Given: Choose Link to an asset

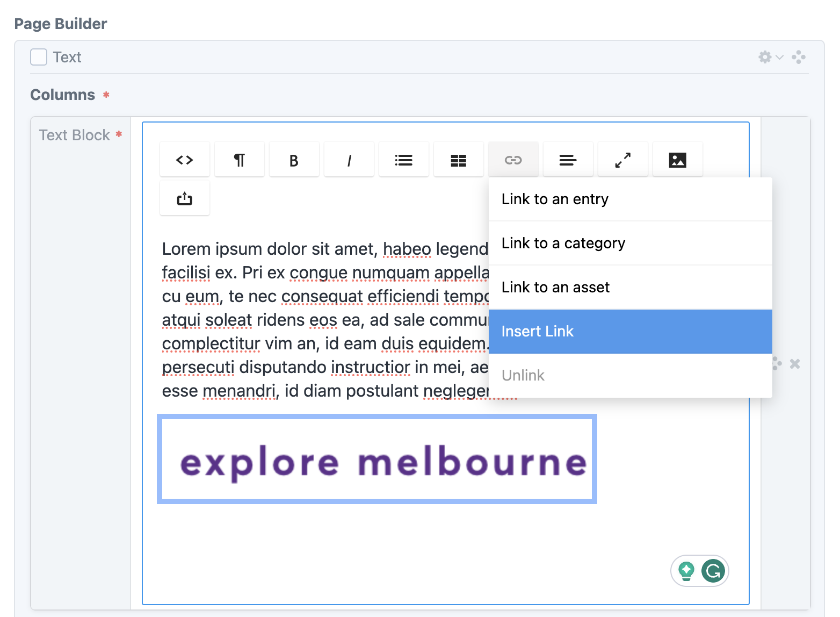Looking at the screenshot, I should point(631,288).
